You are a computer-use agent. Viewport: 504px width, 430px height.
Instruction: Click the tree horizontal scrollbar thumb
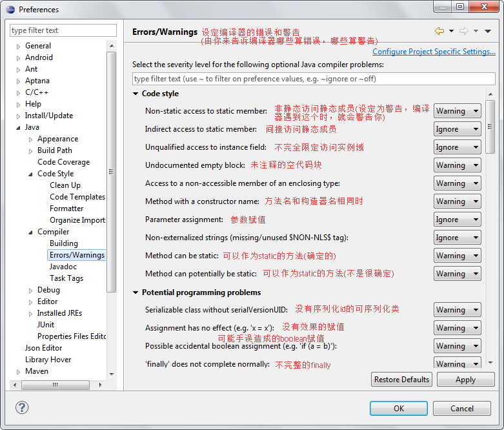(55, 385)
